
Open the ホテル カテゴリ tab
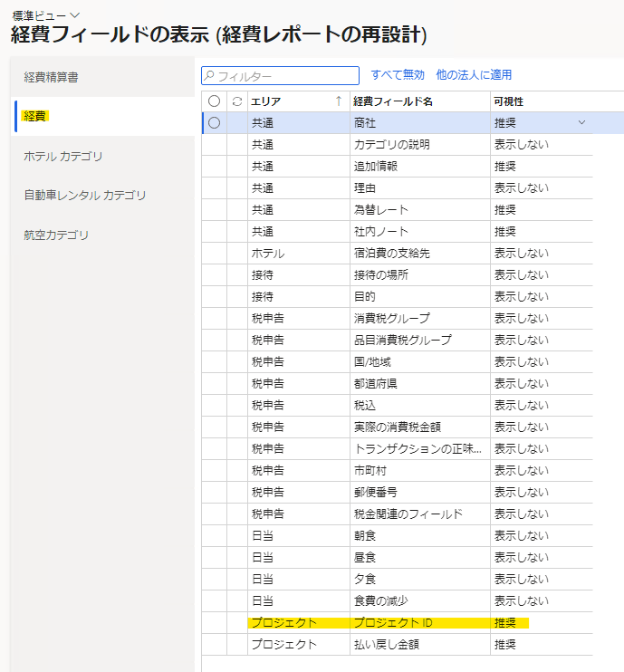click(x=102, y=156)
